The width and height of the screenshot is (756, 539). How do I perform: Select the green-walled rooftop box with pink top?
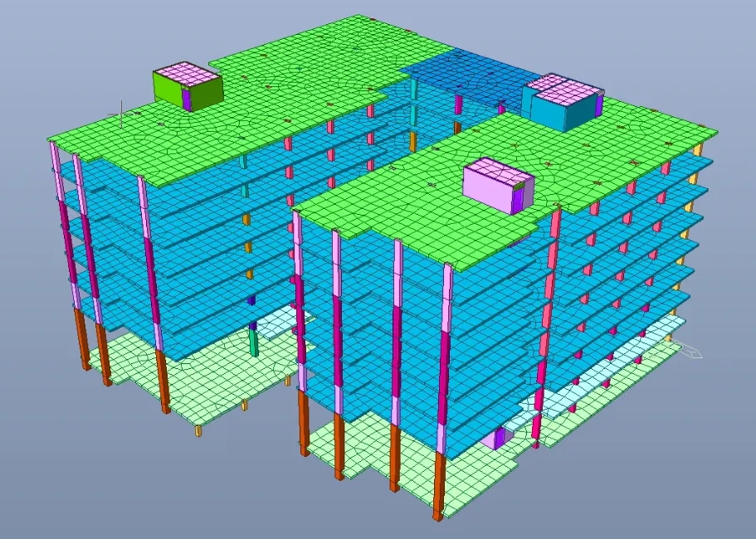tap(188, 87)
